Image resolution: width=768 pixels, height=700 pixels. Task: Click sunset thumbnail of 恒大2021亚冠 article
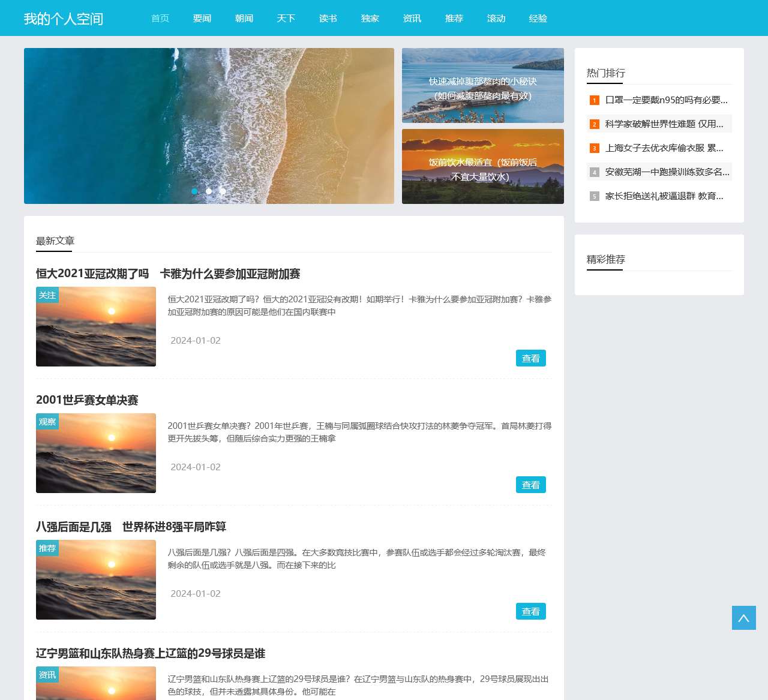point(96,327)
